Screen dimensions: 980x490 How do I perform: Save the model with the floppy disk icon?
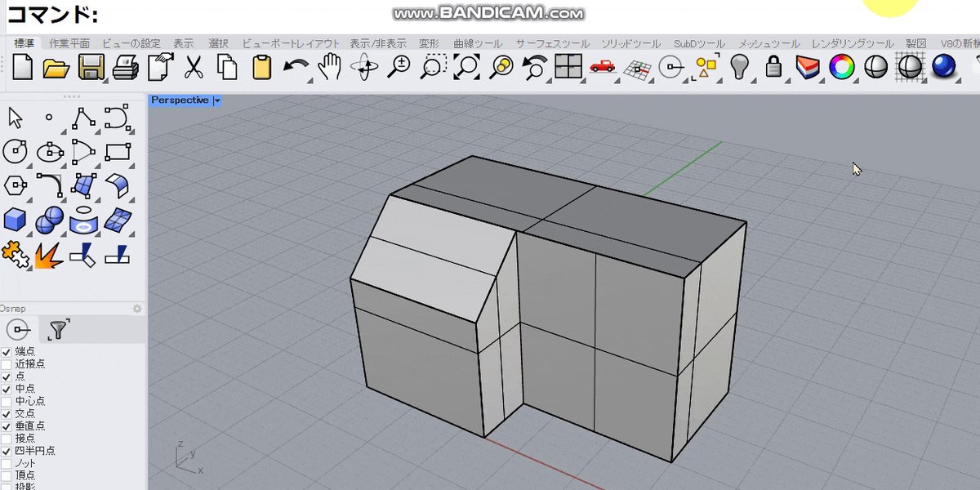pyautogui.click(x=90, y=67)
